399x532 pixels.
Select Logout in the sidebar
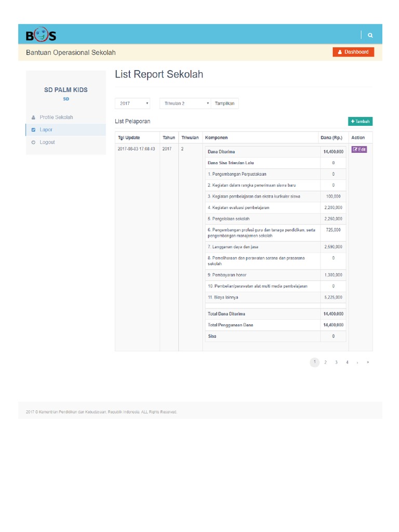[x=47, y=142]
